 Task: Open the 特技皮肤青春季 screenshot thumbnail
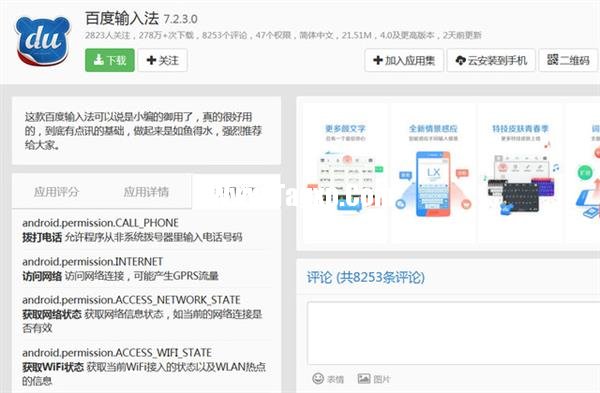(x=520, y=173)
